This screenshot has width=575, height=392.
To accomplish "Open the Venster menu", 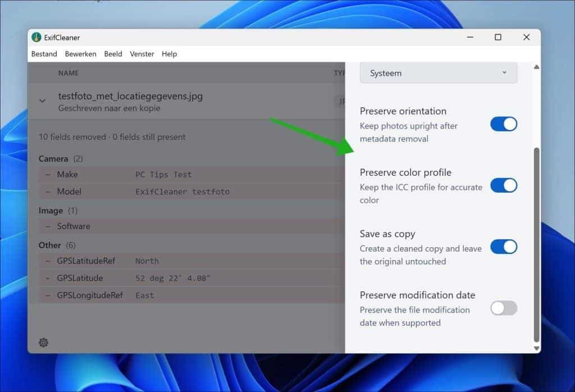I will point(142,54).
